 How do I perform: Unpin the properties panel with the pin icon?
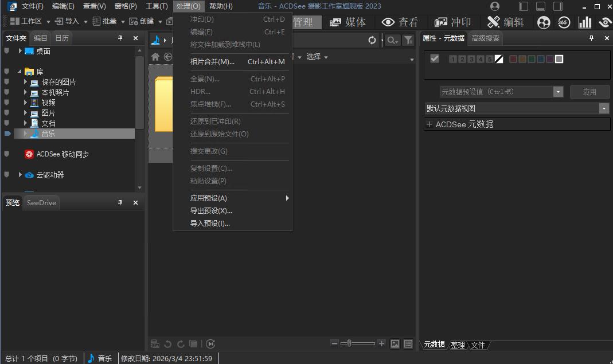591,38
